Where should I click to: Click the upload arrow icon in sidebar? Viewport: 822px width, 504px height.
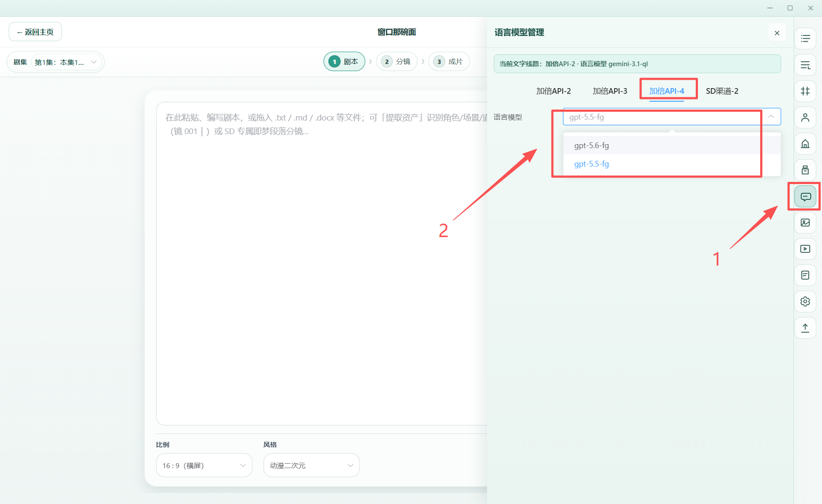pos(805,328)
